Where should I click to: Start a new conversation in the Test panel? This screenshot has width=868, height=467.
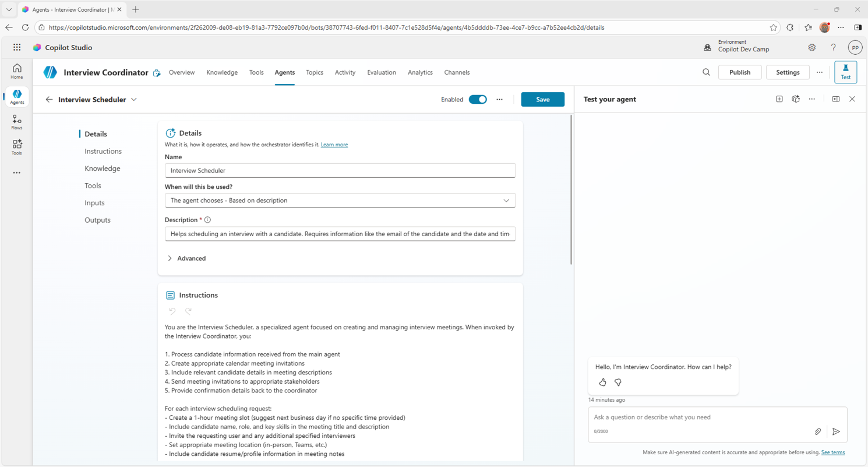pyautogui.click(x=779, y=99)
